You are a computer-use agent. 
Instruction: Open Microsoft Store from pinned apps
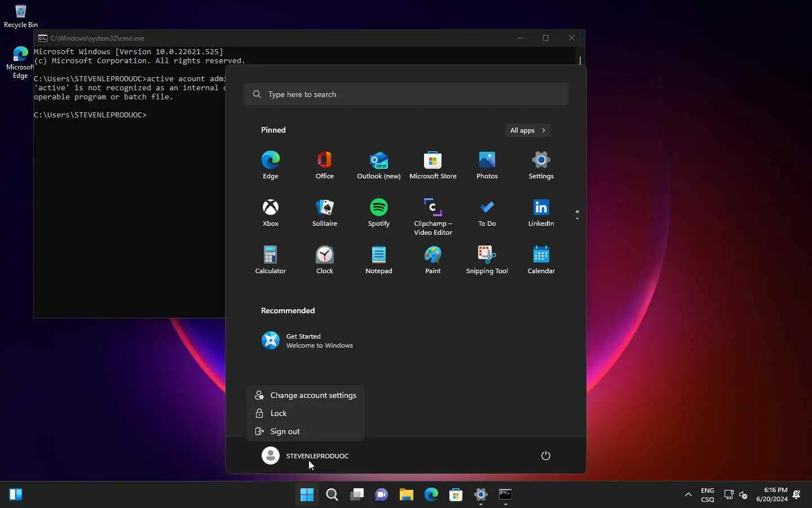(x=433, y=165)
